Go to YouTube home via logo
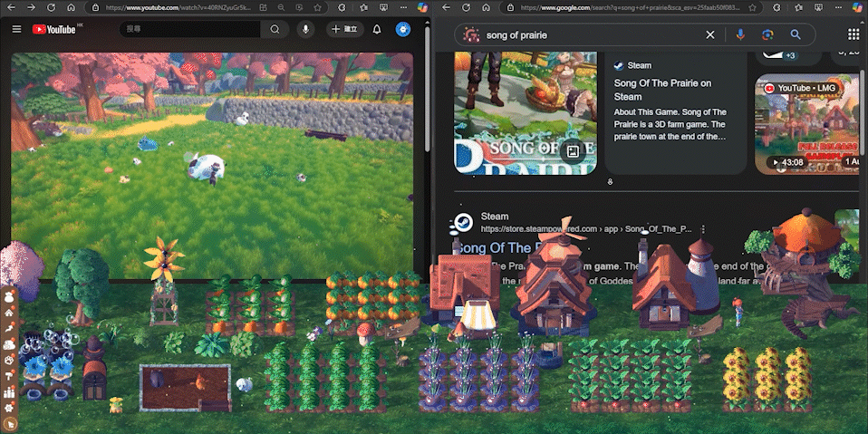The height and width of the screenshot is (434, 868). coord(53,29)
